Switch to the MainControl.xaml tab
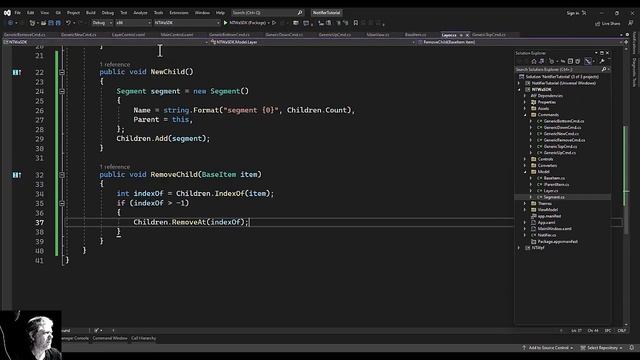Screen dimensions: 640x360 click(x=177, y=35)
